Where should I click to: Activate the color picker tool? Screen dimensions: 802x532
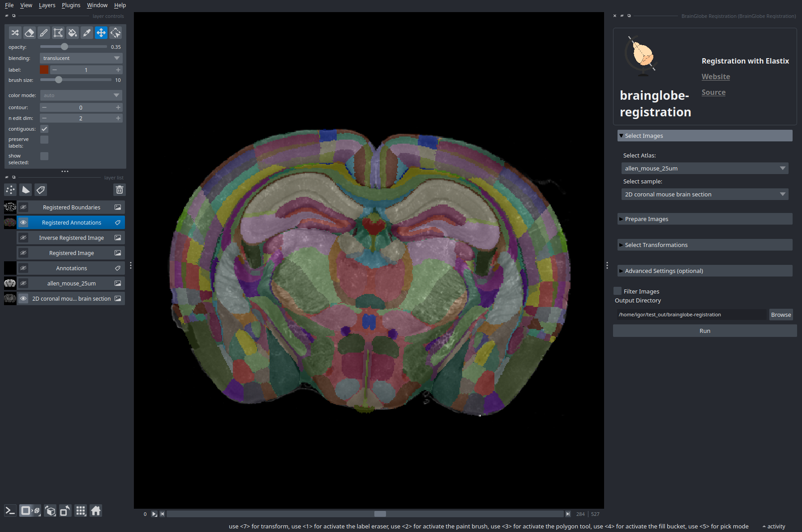click(x=87, y=33)
